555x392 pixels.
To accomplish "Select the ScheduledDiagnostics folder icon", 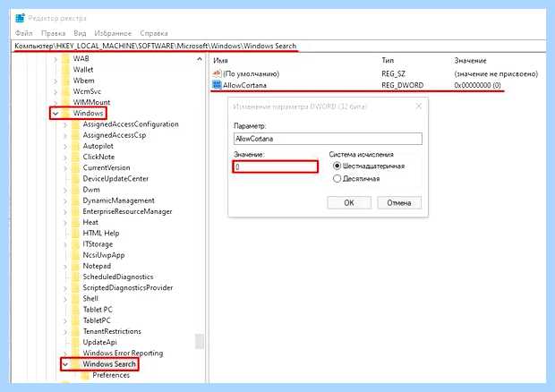I will coord(76,277).
